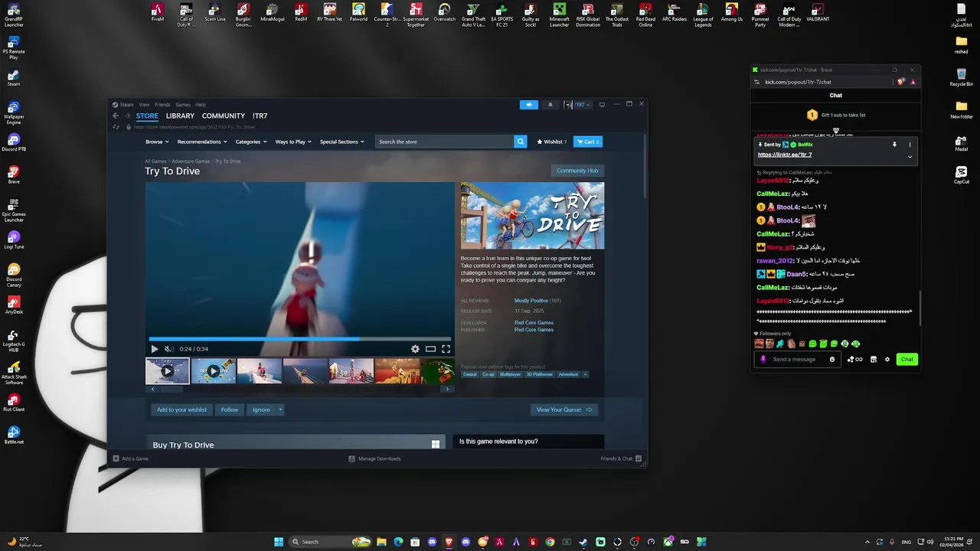The image size is (980, 551).
Task: Open Wishlist from the store bar
Action: pyautogui.click(x=551, y=142)
